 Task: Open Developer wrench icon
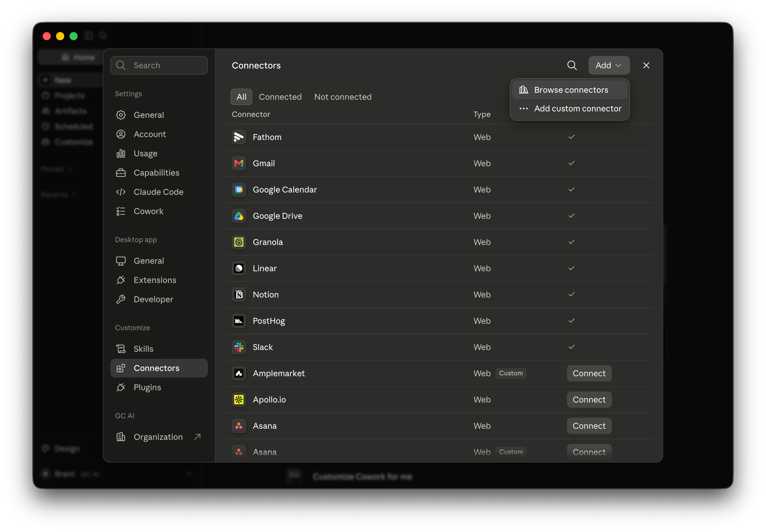click(121, 300)
